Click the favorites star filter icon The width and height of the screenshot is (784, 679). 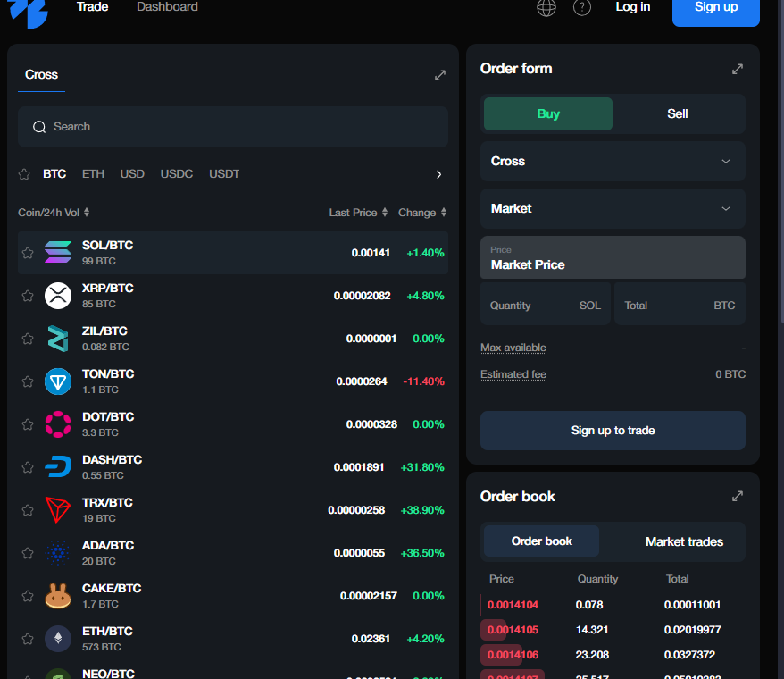click(x=24, y=174)
